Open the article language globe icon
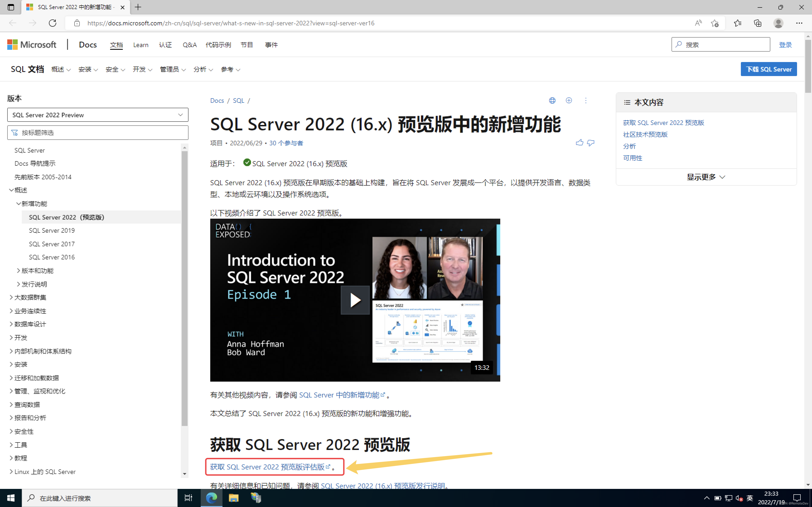Viewport: 812px width, 507px height. (552, 100)
